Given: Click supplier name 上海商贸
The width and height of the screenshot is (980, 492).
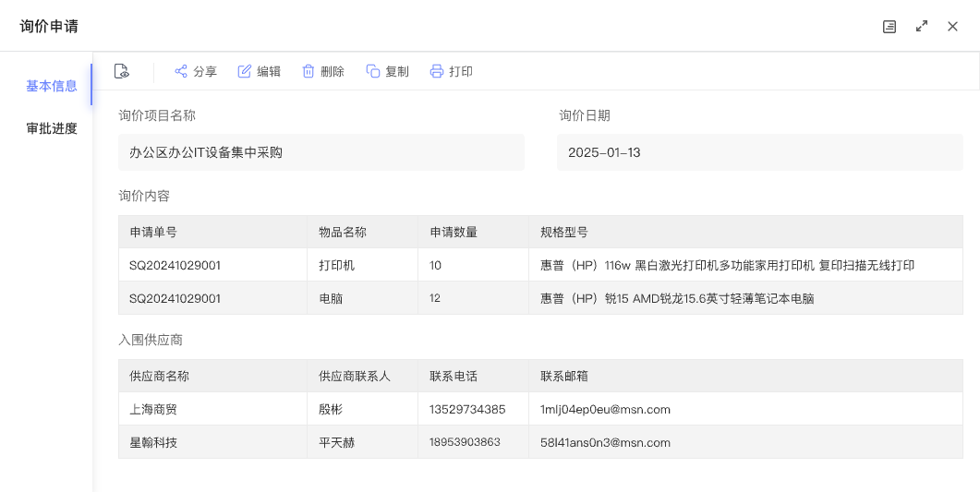Looking at the screenshot, I should coord(153,409).
